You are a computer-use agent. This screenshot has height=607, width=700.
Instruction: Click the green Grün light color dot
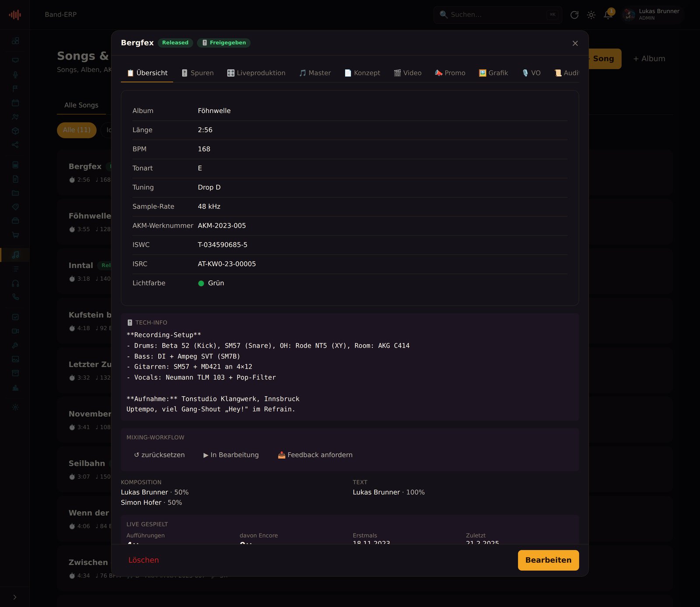click(x=201, y=284)
